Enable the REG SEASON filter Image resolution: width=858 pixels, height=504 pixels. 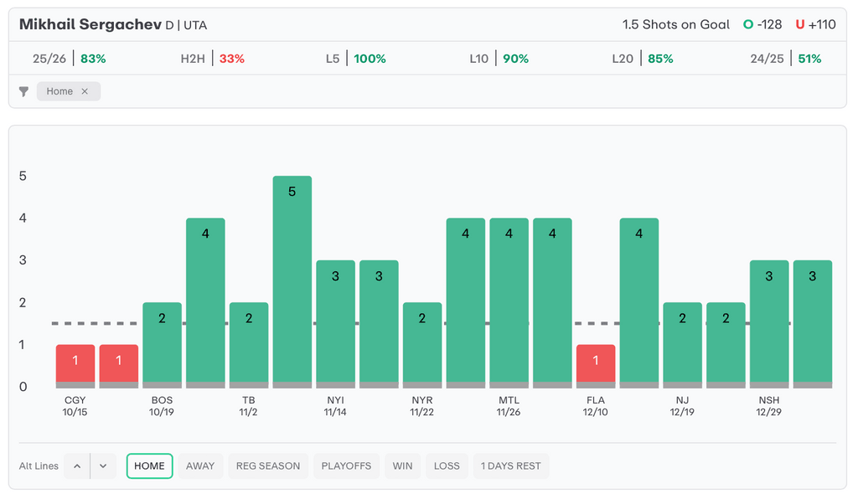tap(268, 466)
